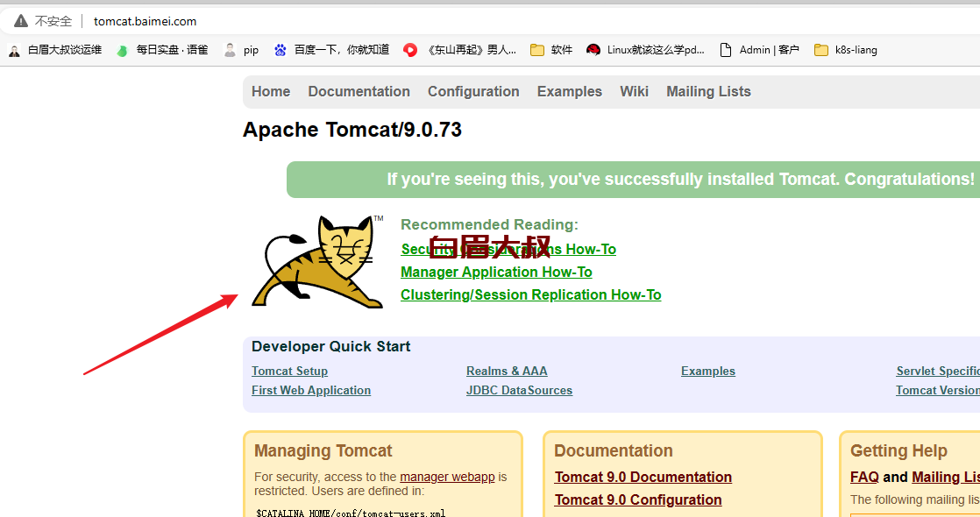980x517 pixels.
Task: Open the 白眉大叔谈运维 bookmark
Action: click(55, 50)
